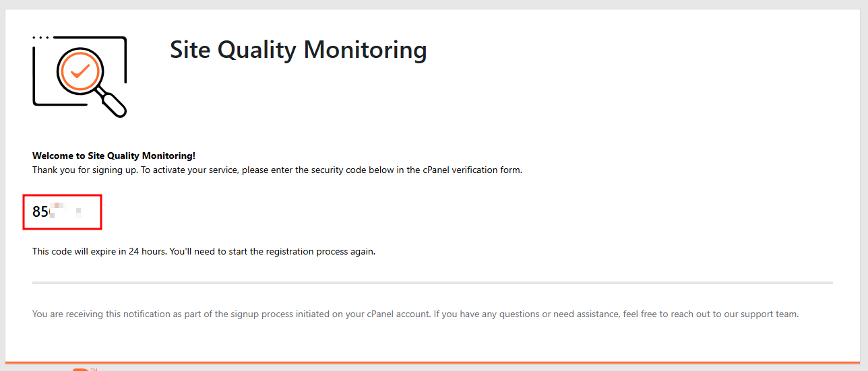Click the small TM trademark symbol
Screen dimensions: 868x371
94,369
